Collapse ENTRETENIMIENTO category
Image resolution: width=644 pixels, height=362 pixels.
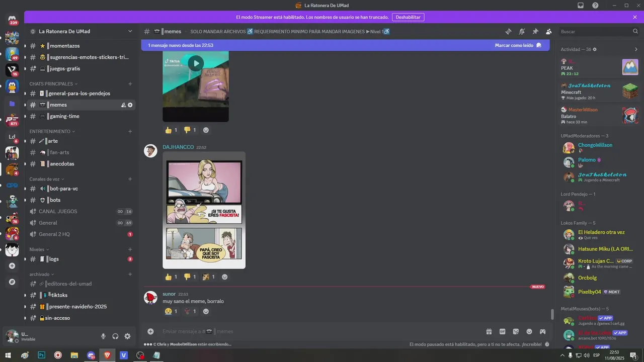[x=52, y=131]
